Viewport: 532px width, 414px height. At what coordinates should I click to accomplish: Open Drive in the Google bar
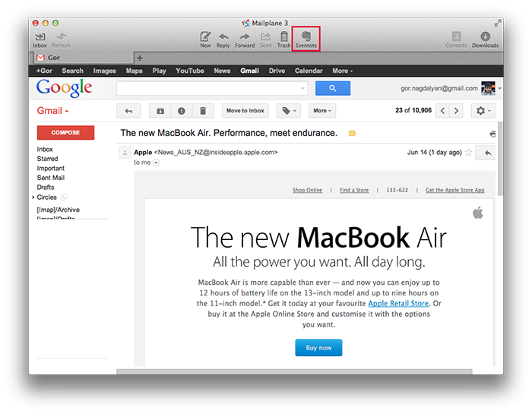(277, 71)
